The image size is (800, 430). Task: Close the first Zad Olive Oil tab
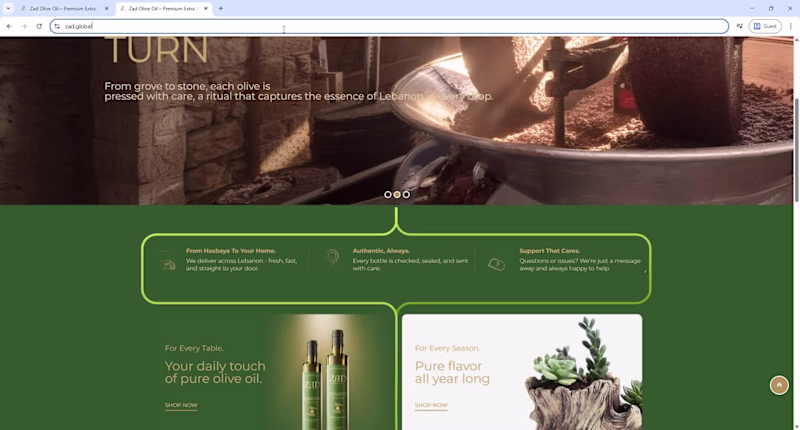106,9
